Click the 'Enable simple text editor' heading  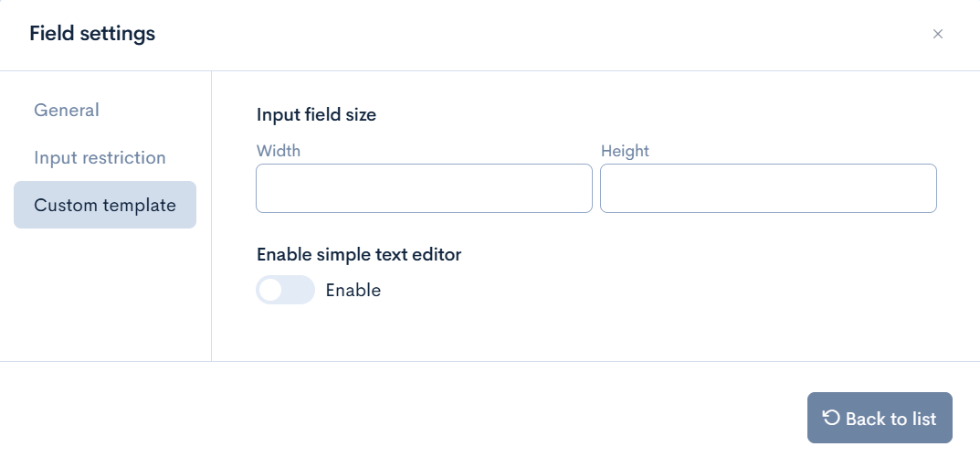click(359, 254)
